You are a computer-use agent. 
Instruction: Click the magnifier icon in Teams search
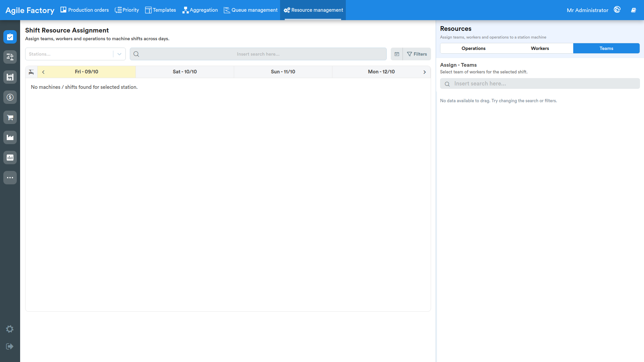pyautogui.click(x=447, y=84)
